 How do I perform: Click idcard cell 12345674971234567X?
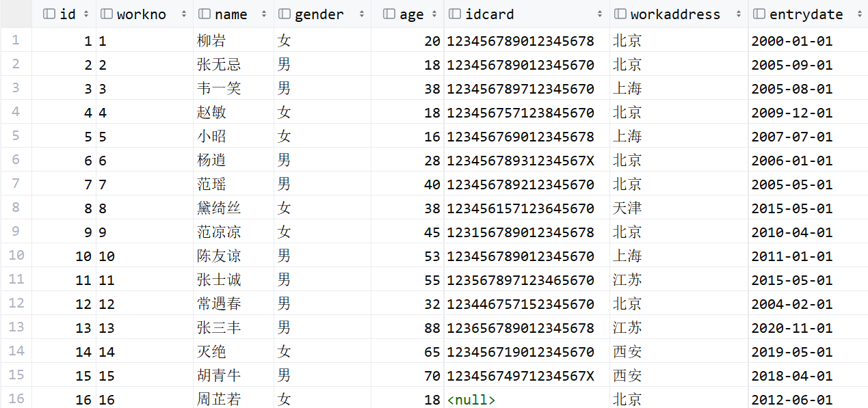521,376
